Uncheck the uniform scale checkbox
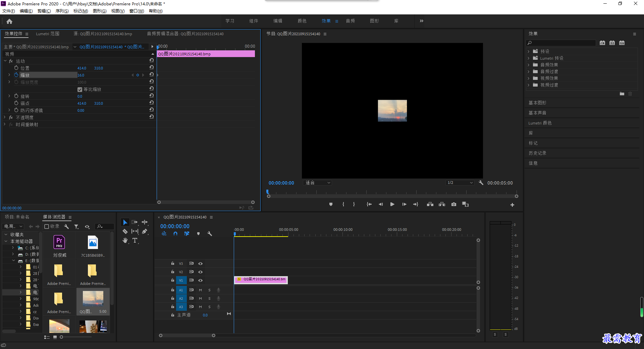The height and width of the screenshot is (349, 644). tap(80, 89)
